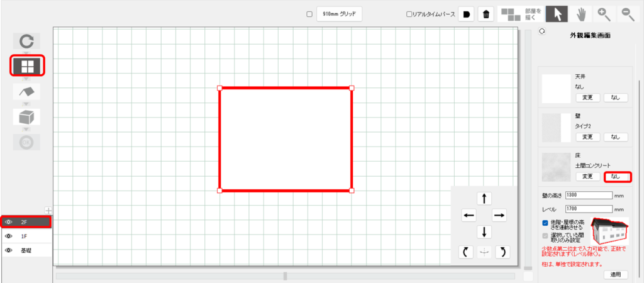The width and height of the screenshot is (644, 283).
Task: Toggle checkbox beside 910mm グリッド button
Action: [x=309, y=14]
